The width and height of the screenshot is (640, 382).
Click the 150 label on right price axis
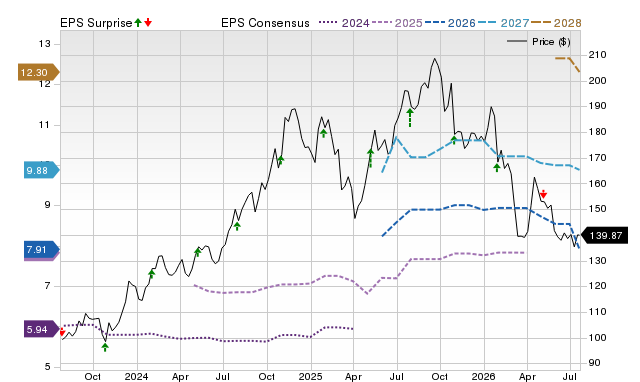point(598,209)
